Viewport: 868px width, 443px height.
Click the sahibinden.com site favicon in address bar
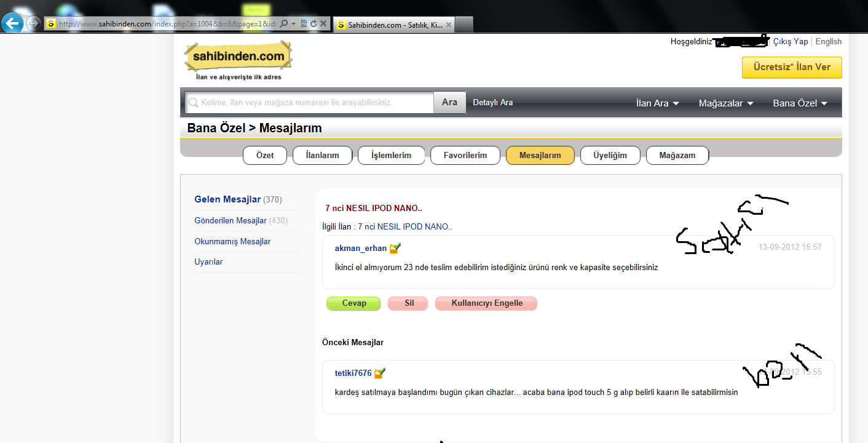point(52,23)
